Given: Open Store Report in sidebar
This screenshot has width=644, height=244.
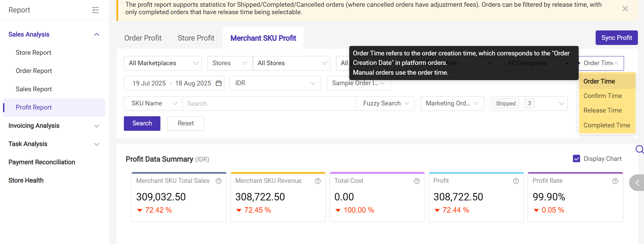Looking at the screenshot, I should point(34,53).
